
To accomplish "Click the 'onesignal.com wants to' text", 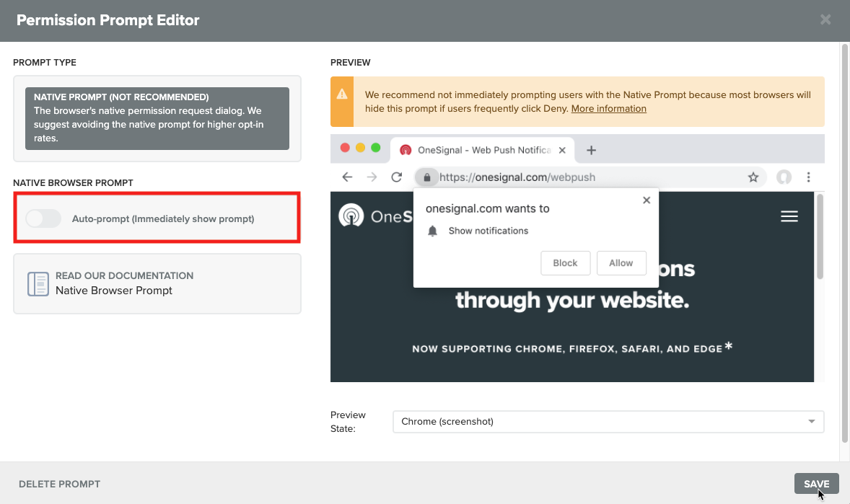I will coord(487,208).
